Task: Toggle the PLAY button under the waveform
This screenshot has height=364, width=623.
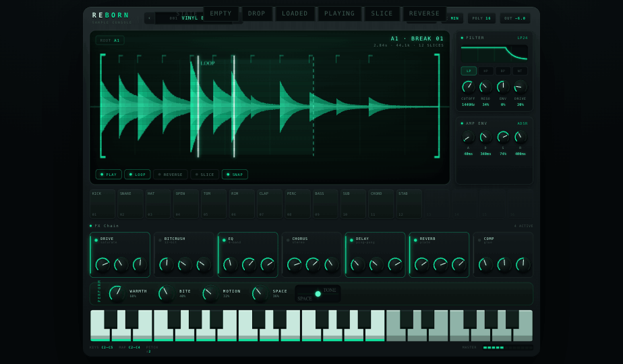Action: tap(109, 175)
